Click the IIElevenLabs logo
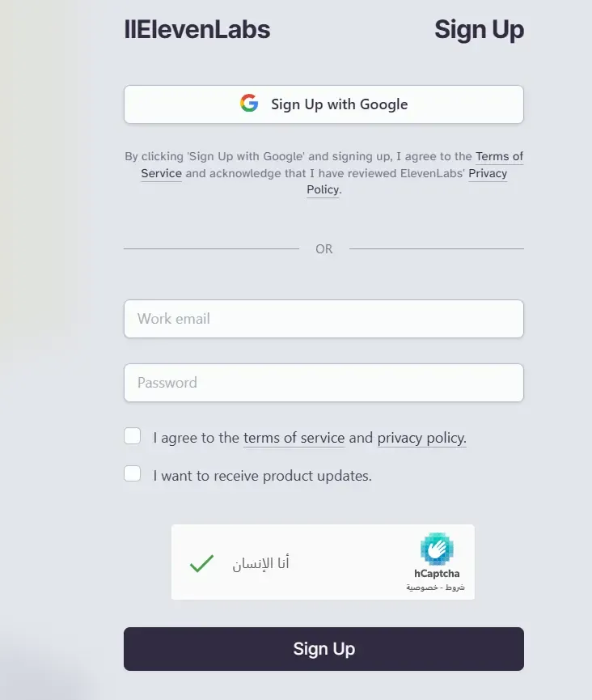The width and height of the screenshot is (592, 700). pyautogui.click(x=197, y=30)
